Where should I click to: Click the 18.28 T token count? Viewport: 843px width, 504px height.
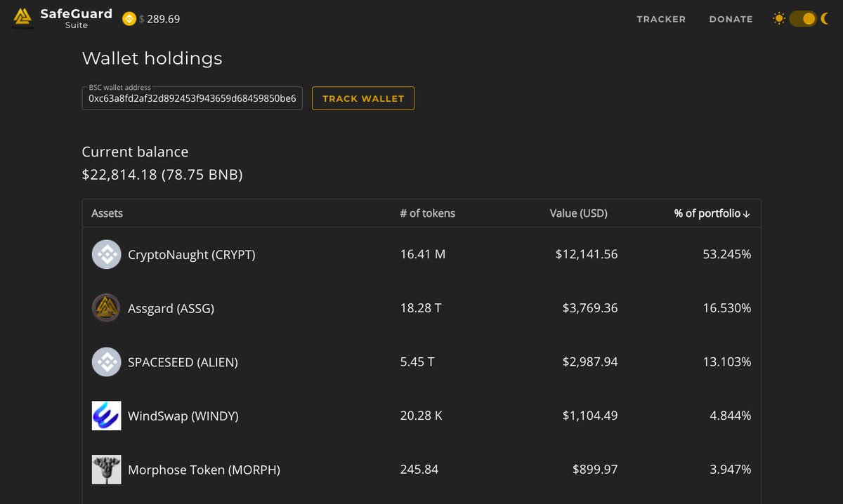click(421, 308)
